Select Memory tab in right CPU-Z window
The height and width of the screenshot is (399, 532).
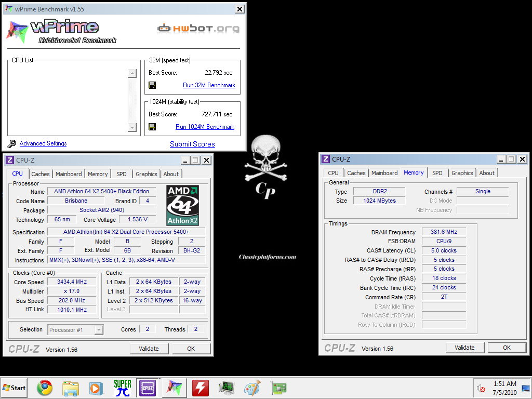[414, 172]
